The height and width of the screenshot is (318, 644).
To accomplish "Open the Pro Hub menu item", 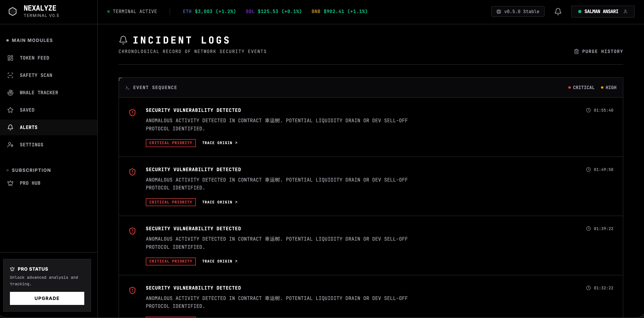I will [30, 183].
